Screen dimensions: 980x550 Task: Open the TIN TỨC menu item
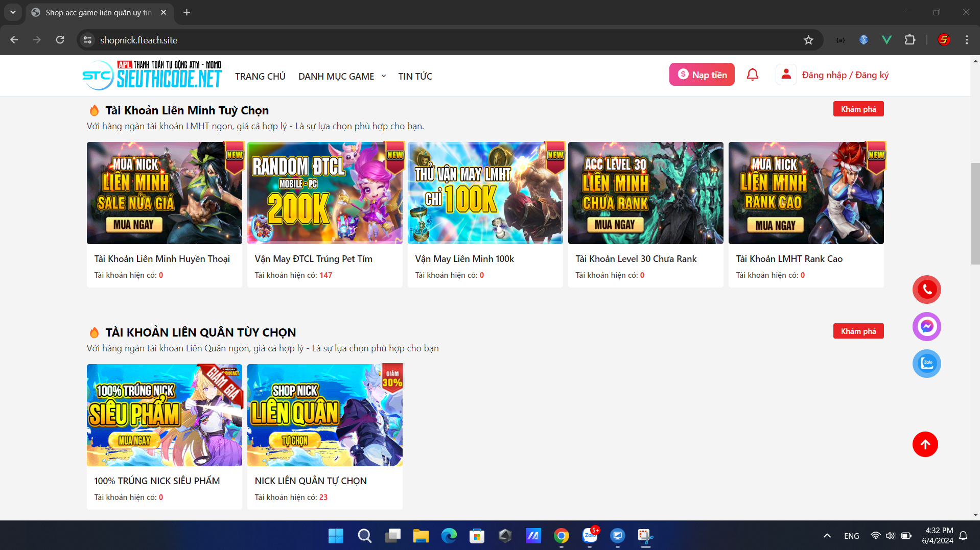415,76
